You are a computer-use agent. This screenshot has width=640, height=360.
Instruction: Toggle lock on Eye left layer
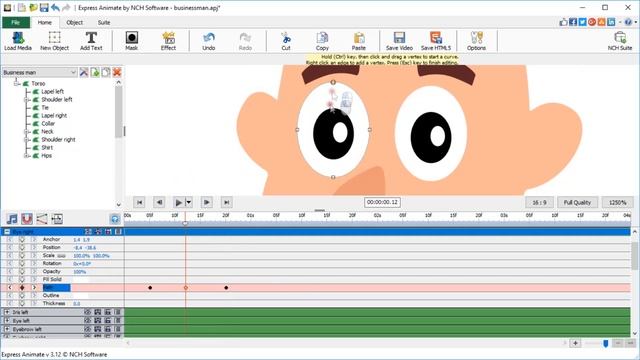tap(108, 320)
